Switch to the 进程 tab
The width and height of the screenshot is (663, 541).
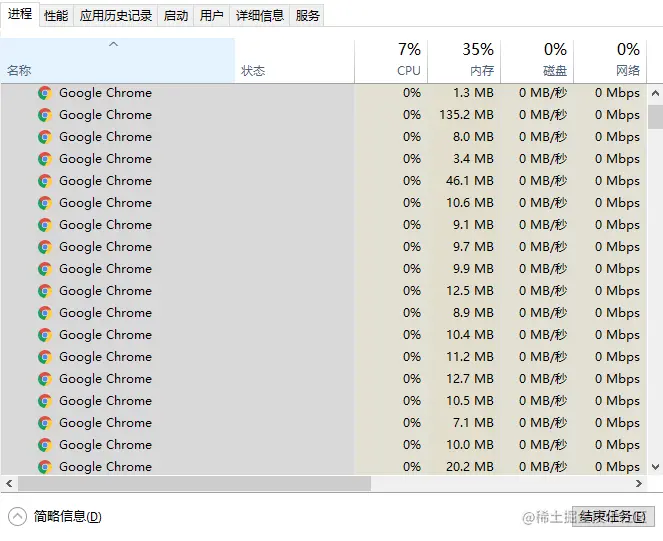pyautogui.click(x=20, y=14)
